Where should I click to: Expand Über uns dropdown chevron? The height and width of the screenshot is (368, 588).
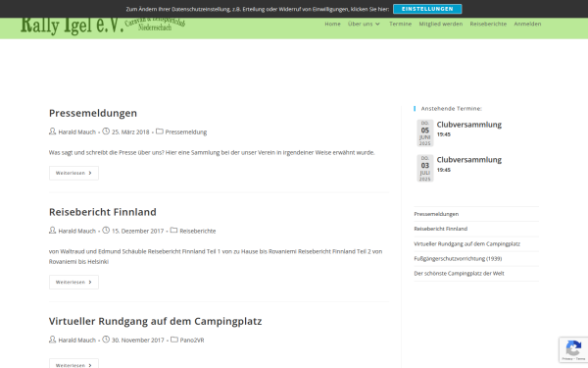(x=377, y=24)
